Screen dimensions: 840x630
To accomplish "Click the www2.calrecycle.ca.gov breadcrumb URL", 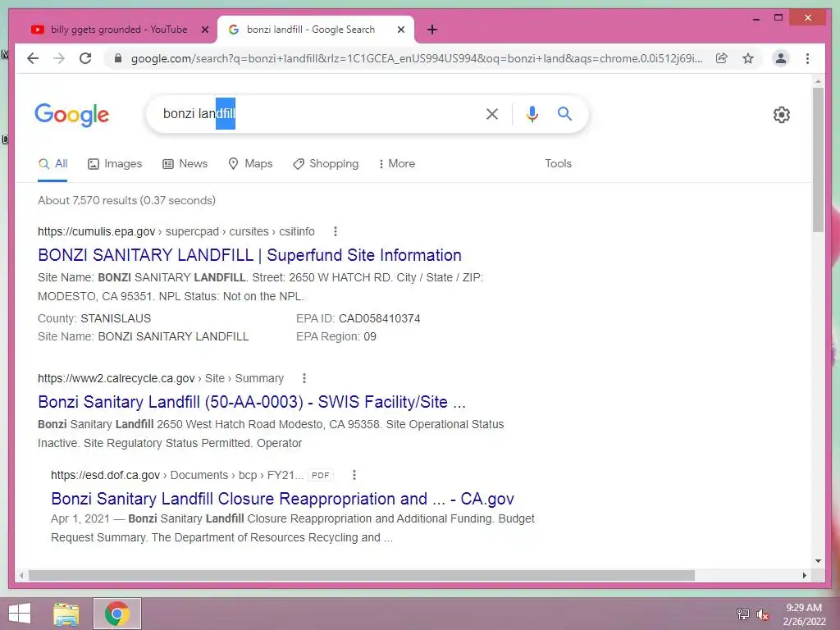I will click(x=161, y=378).
